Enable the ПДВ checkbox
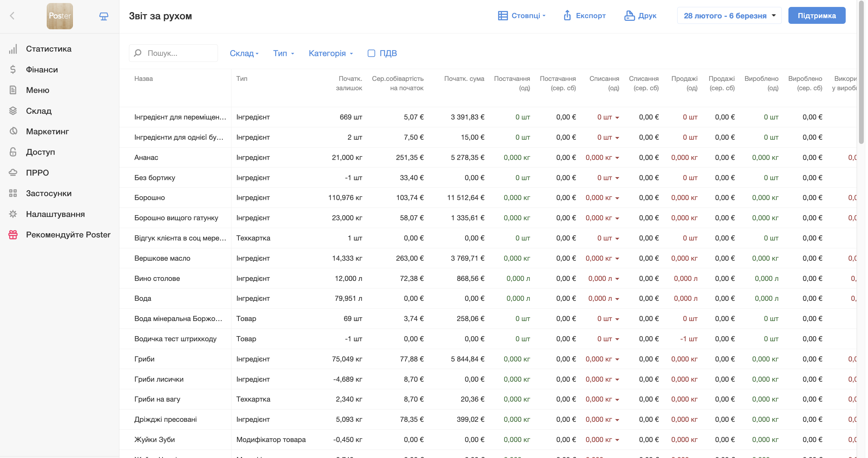868x458 pixels. click(x=371, y=53)
